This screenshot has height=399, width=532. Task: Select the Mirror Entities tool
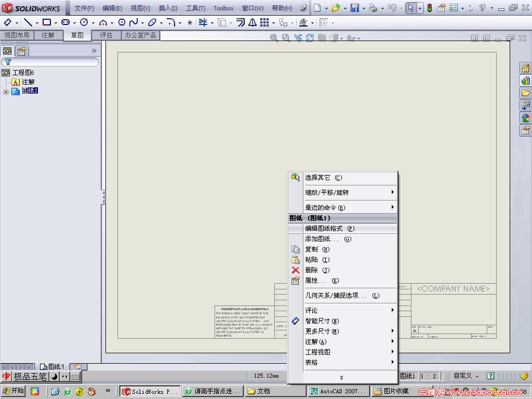coord(252,22)
